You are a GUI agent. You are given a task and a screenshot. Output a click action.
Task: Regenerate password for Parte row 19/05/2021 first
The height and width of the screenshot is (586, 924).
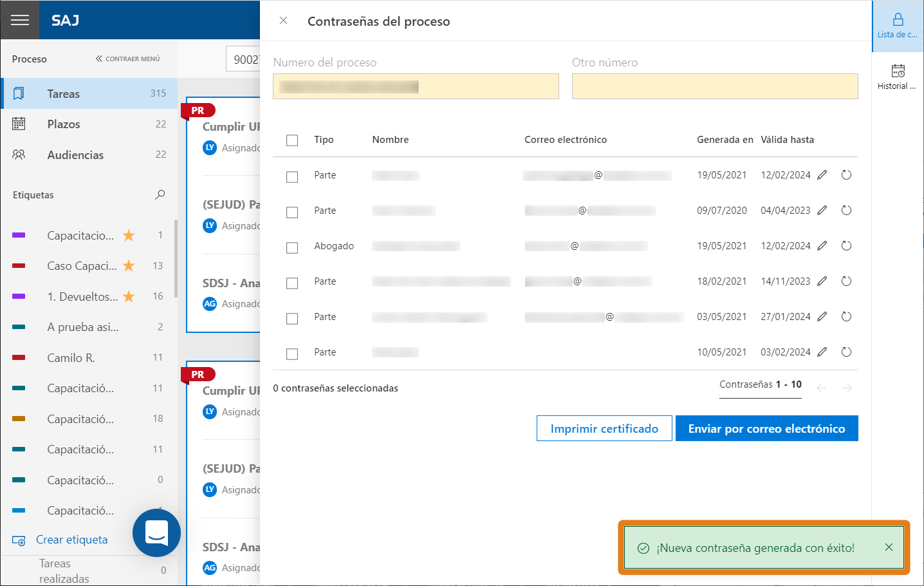(846, 175)
